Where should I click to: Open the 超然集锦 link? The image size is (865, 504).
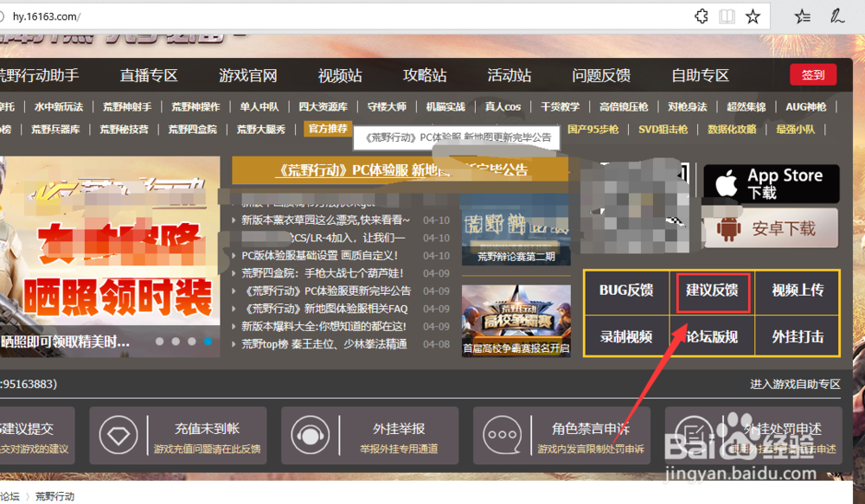[x=746, y=106]
